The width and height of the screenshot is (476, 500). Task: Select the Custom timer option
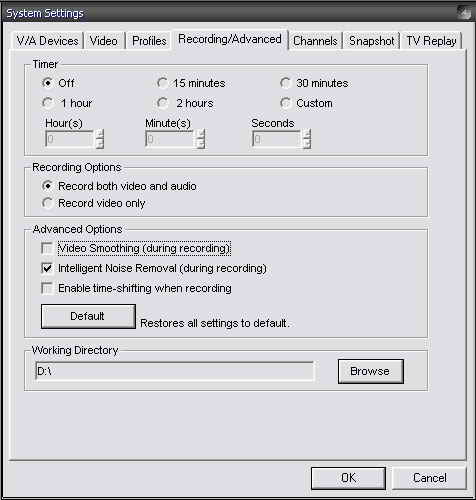pos(306,103)
